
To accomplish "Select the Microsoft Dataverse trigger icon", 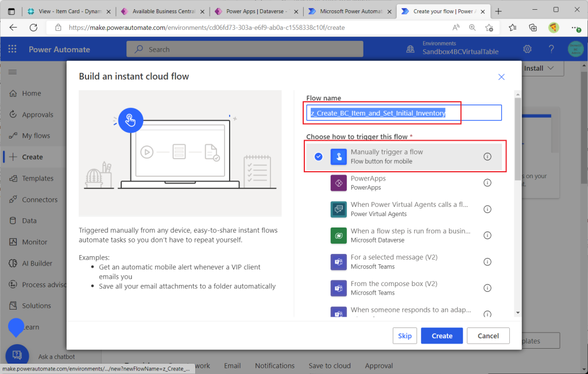I will click(x=338, y=235).
